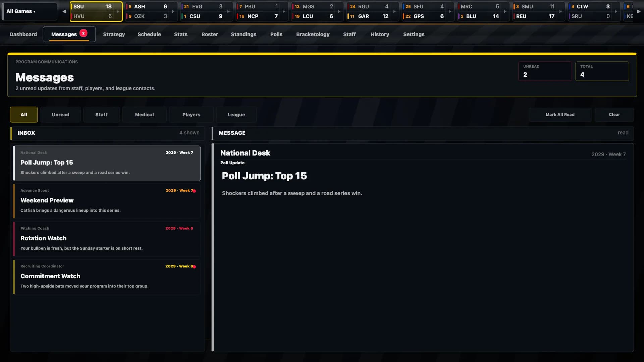Click the message date 2029 · Week 7
644x362 pixels.
click(608, 155)
